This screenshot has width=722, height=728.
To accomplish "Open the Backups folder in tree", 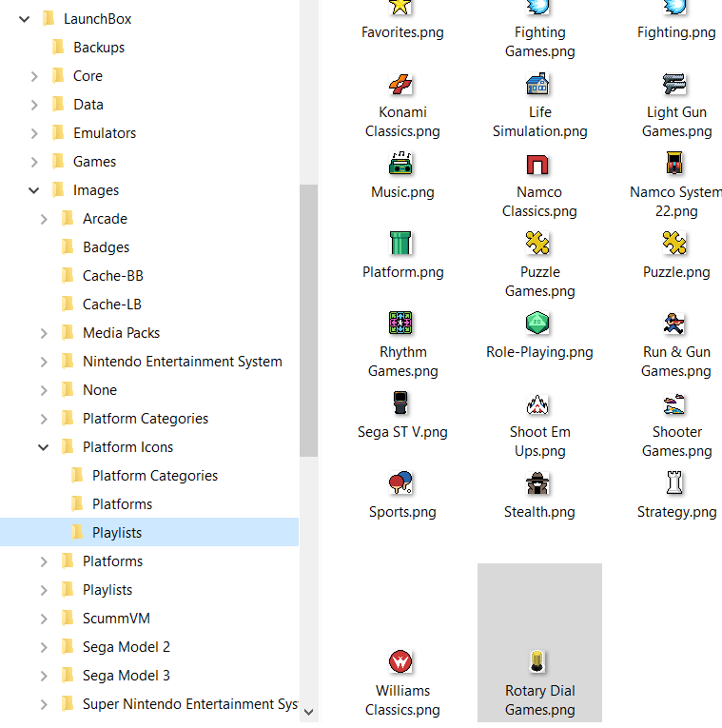I will click(99, 48).
